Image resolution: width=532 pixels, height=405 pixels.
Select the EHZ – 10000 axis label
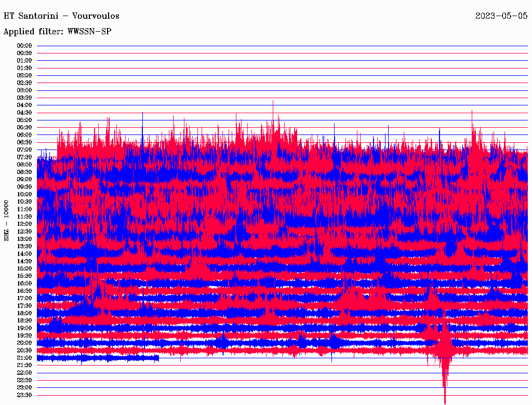coord(7,220)
